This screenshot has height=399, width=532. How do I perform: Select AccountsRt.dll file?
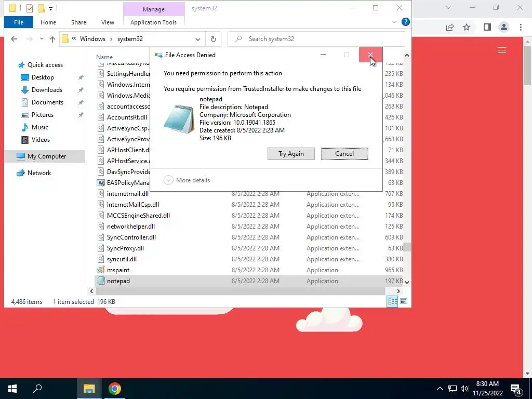(x=127, y=117)
